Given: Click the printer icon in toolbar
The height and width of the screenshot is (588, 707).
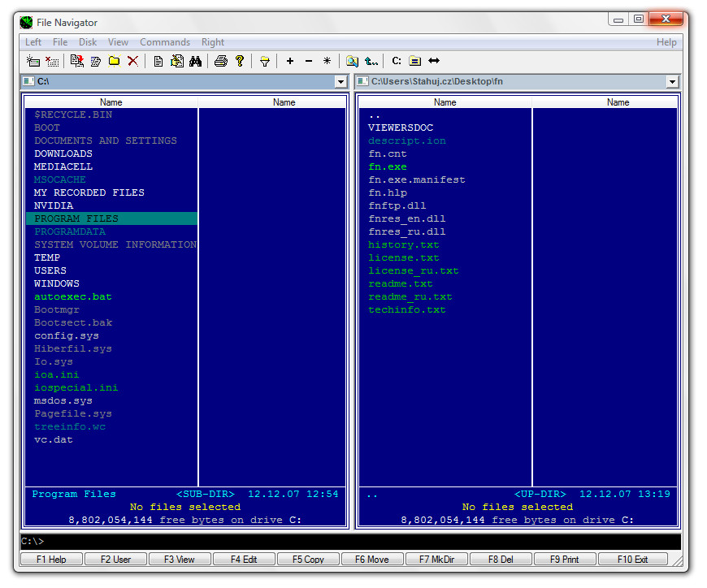Looking at the screenshot, I should click(221, 61).
